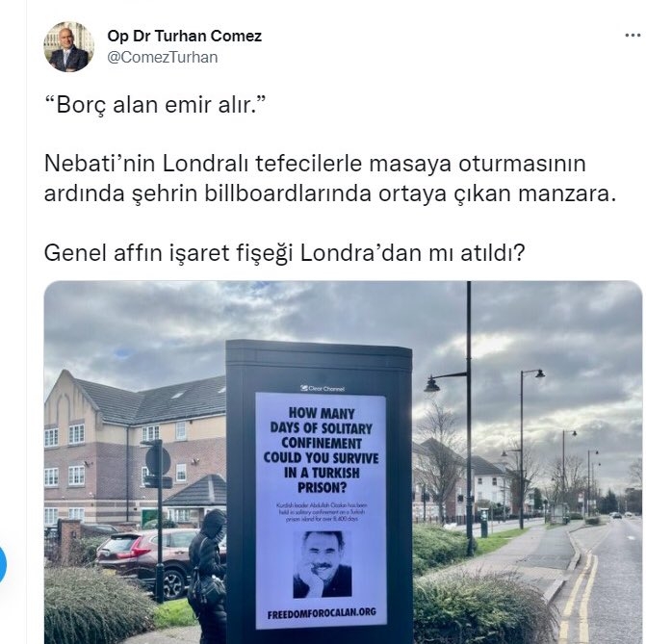Open the @ComezTurhan handle link
This screenshot has width=646, height=644.
point(163,57)
